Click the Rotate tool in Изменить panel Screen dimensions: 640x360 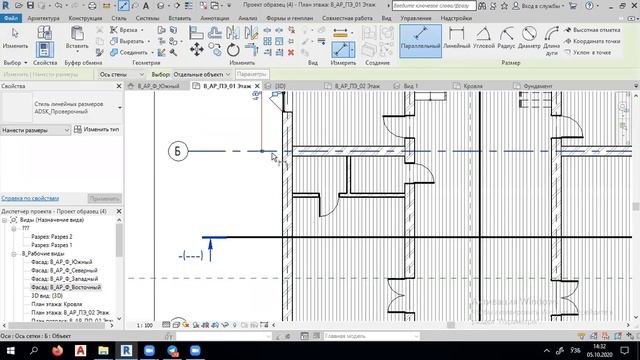coord(233,50)
